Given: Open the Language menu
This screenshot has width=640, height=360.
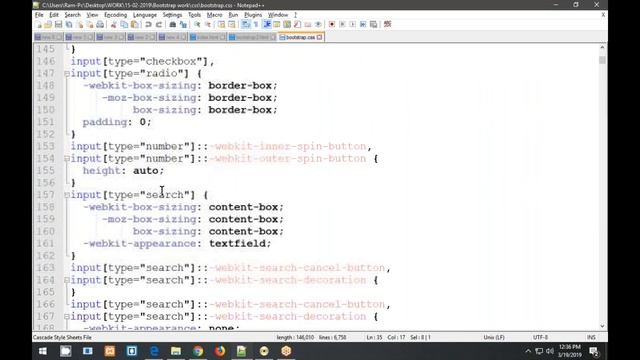Looking at the screenshot, I should point(145,15).
